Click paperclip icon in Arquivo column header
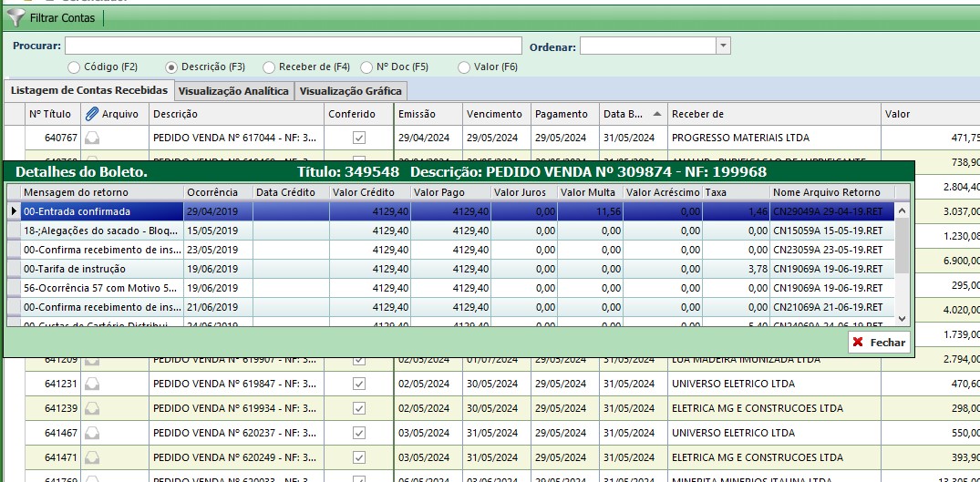Viewport: 980px width, 482px height. (92, 114)
